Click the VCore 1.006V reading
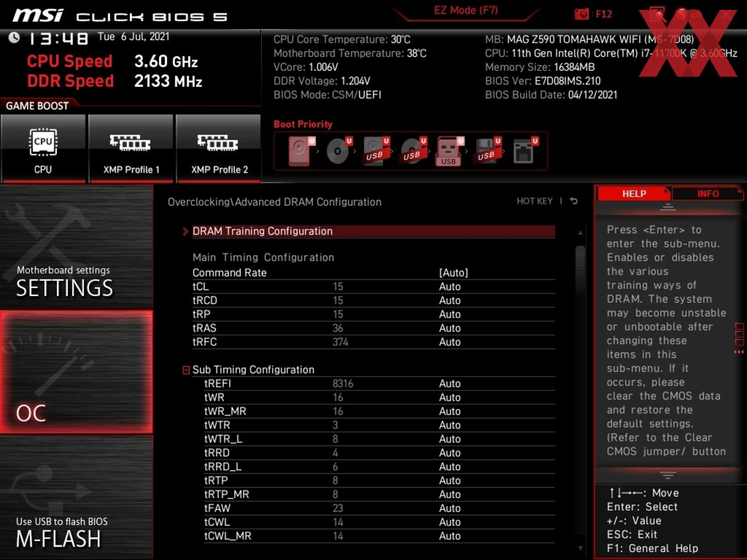The height and width of the screenshot is (560, 747). tap(306, 67)
